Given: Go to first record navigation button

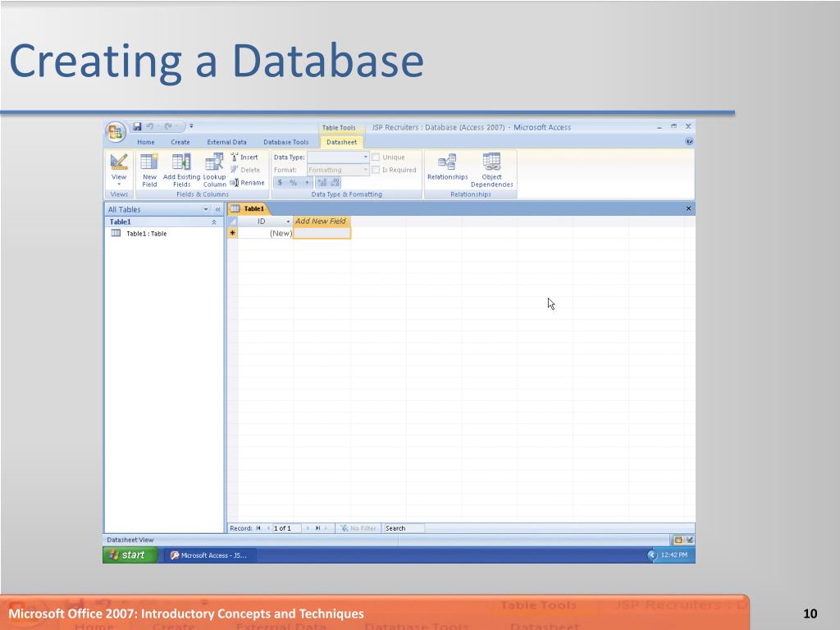Looking at the screenshot, I should pyautogui.click(x=258, y=528).
